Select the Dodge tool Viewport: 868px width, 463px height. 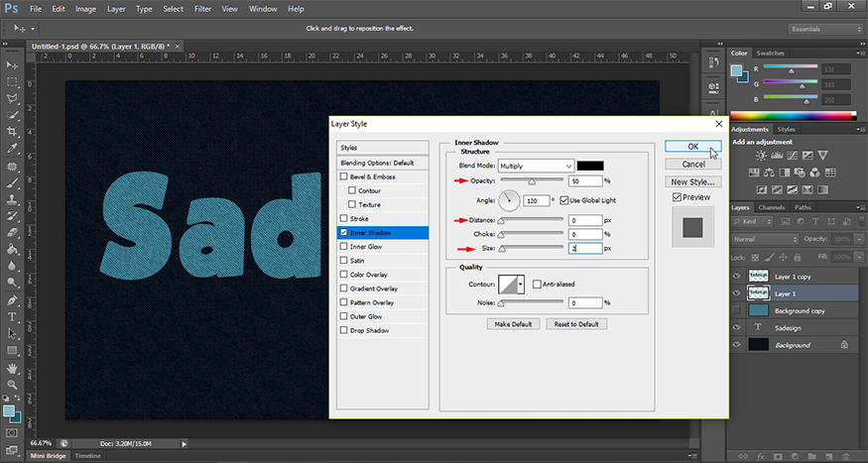click(12, 283)
